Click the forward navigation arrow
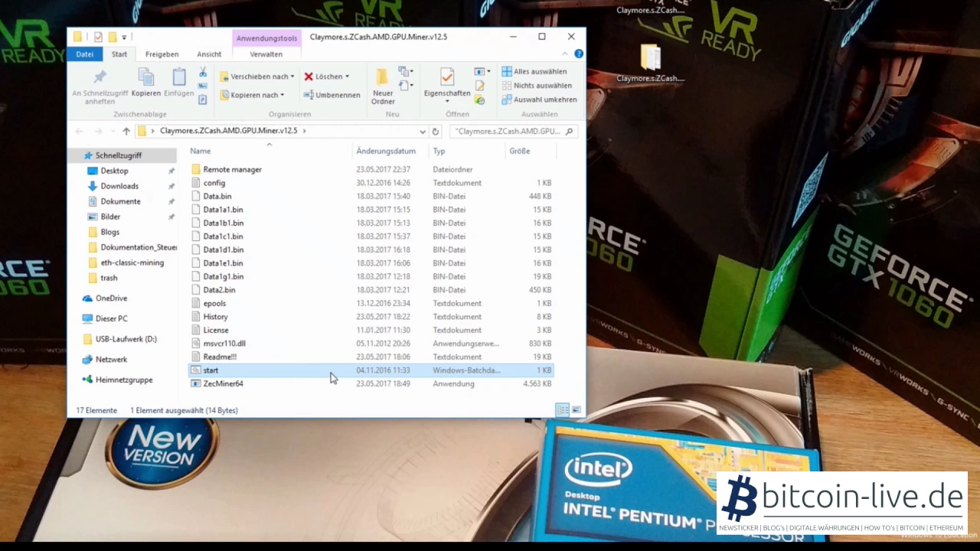 97,131
